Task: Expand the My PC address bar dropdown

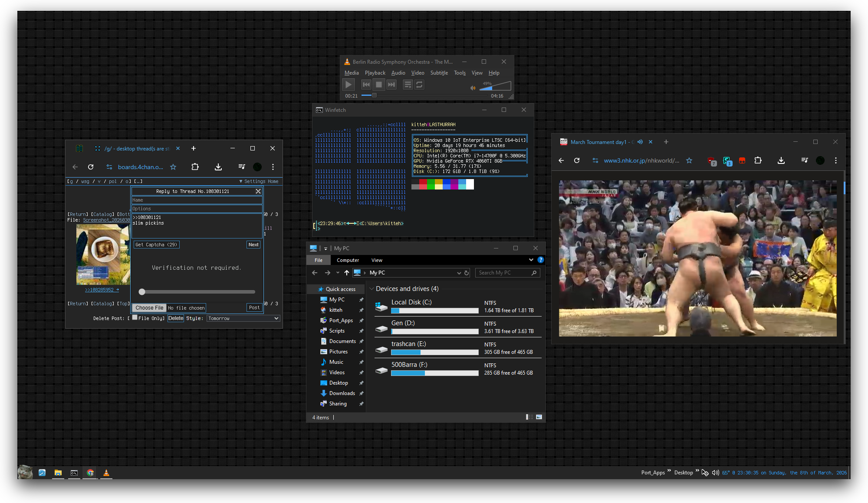Action: pos(459,273)
